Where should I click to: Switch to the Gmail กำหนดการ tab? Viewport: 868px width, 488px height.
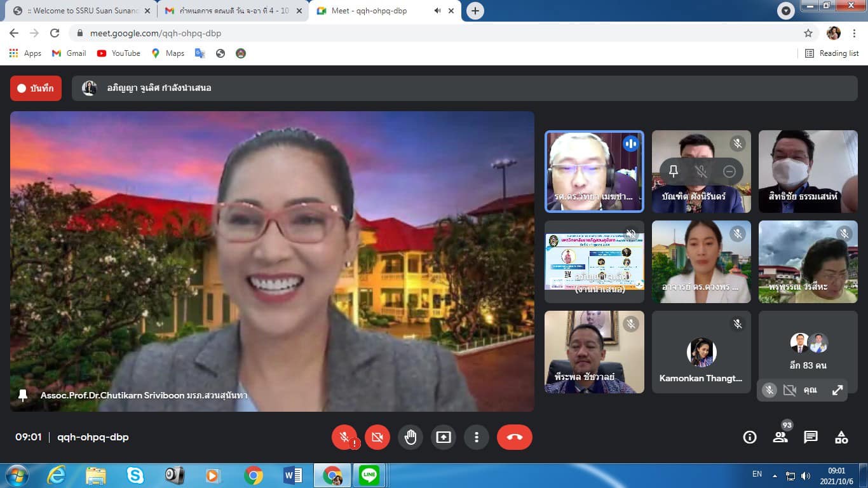point(232,11)
